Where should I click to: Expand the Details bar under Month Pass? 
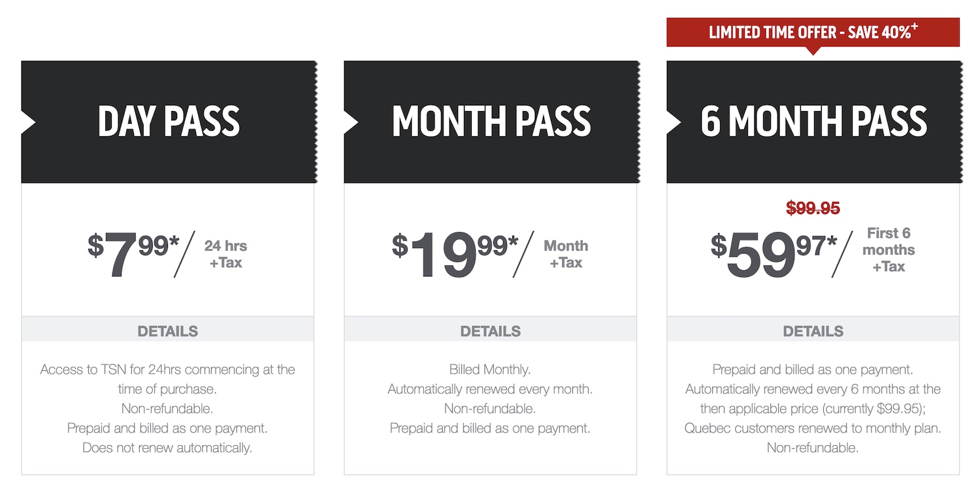[x=491, y=331]
